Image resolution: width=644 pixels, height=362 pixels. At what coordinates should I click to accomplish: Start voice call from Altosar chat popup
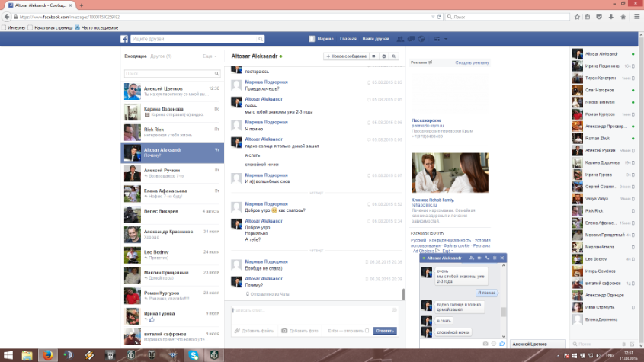coord(487,258)
